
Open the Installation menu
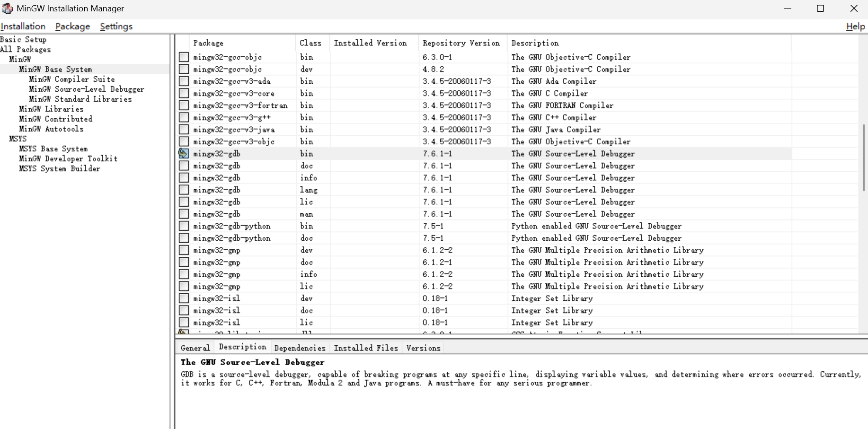(x=23, y=26)
